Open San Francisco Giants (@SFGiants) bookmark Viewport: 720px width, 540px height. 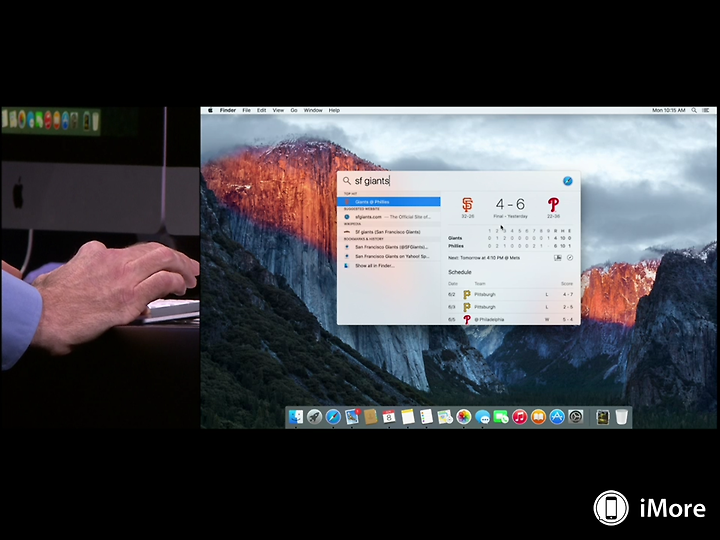click(388, 247)
